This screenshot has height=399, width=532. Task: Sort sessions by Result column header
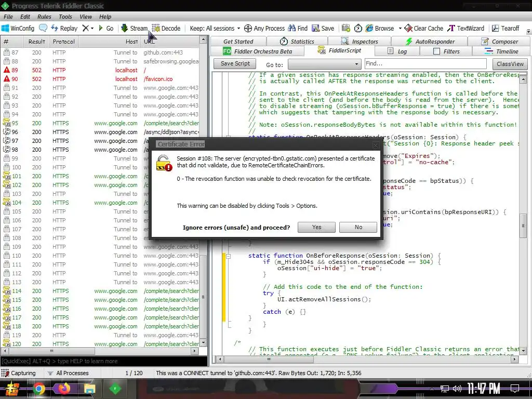click(36, 42)
